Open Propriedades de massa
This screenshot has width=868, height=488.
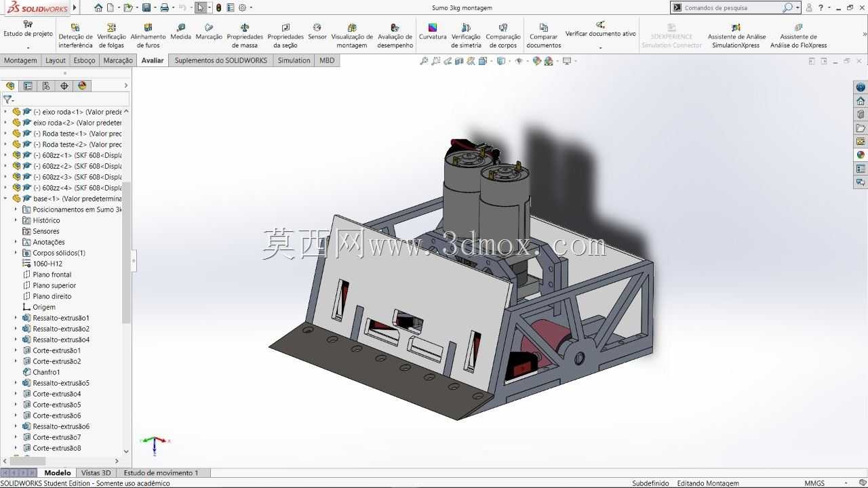(x=245, y=36)
